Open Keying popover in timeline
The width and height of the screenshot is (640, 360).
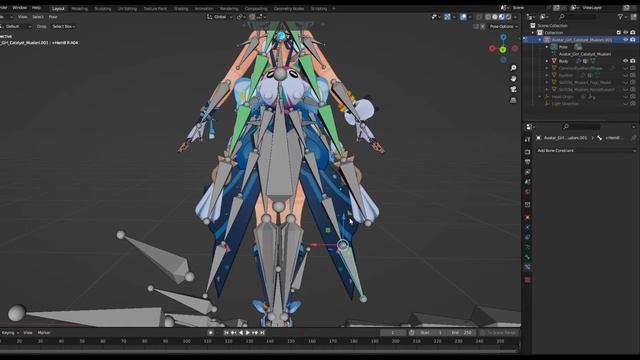[9, 333]
